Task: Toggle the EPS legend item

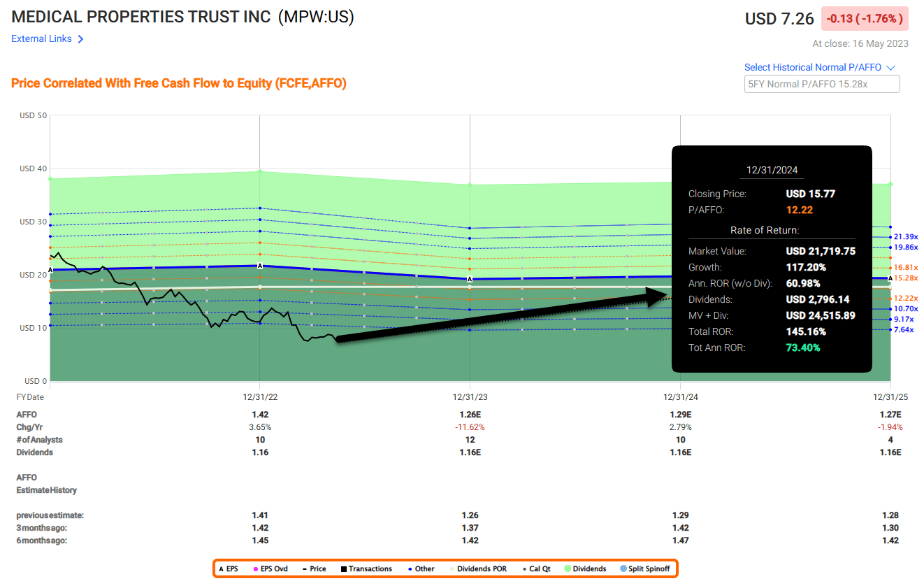Action: point(229,569)
